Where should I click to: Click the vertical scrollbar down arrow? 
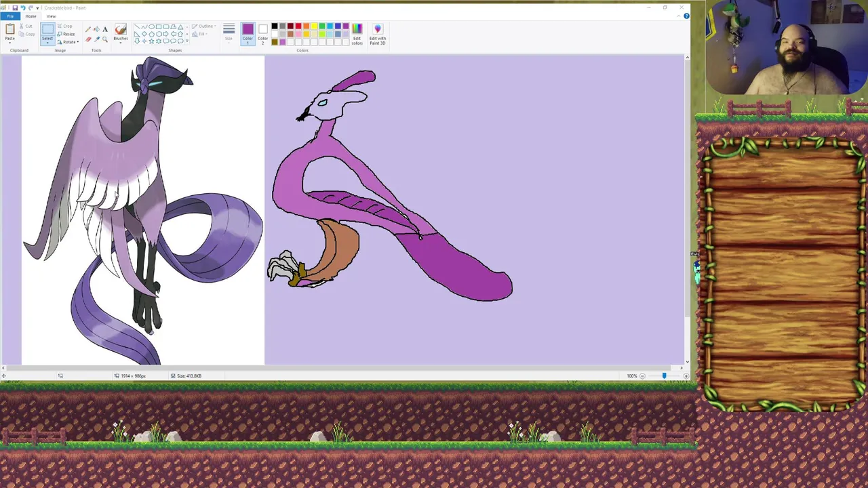tap(688, 362)
